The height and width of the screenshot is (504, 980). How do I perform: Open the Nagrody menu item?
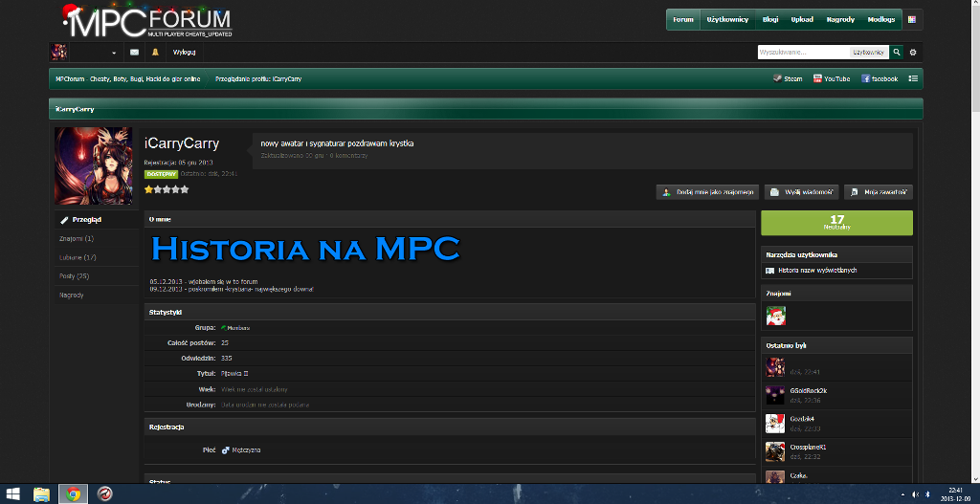pos(840,19)
